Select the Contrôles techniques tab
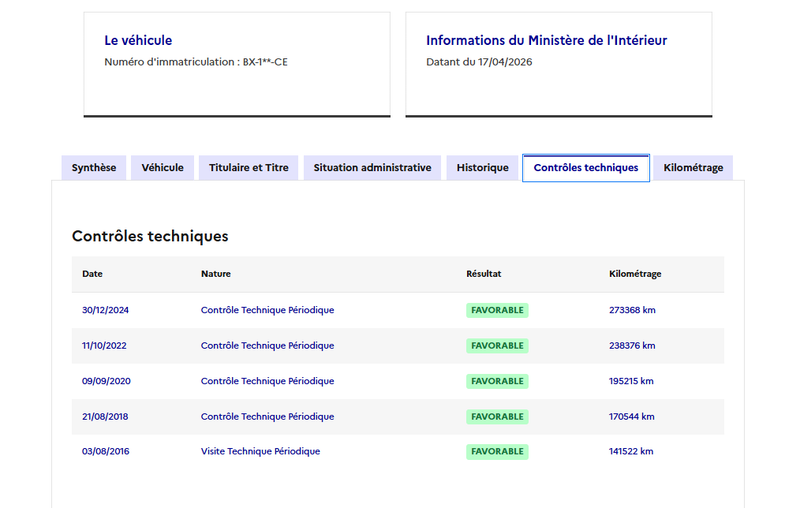Image resolution: width=800 pixels, height=508 pixels. 586,168
